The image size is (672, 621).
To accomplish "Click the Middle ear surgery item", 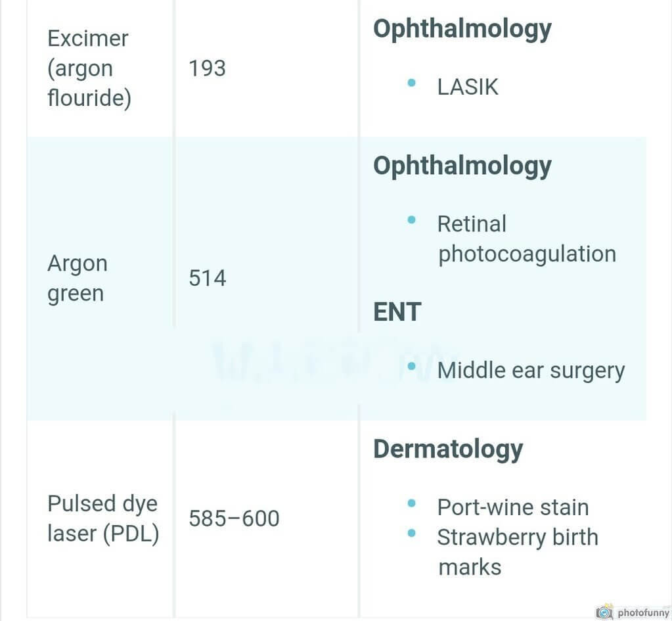I will [531, 371].
